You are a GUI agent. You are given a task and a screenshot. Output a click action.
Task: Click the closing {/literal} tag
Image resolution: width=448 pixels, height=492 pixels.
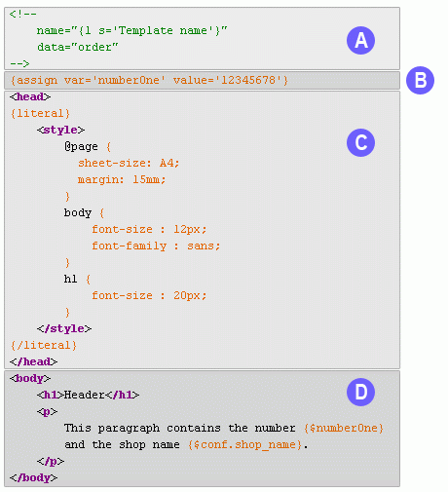click(44, 345)
